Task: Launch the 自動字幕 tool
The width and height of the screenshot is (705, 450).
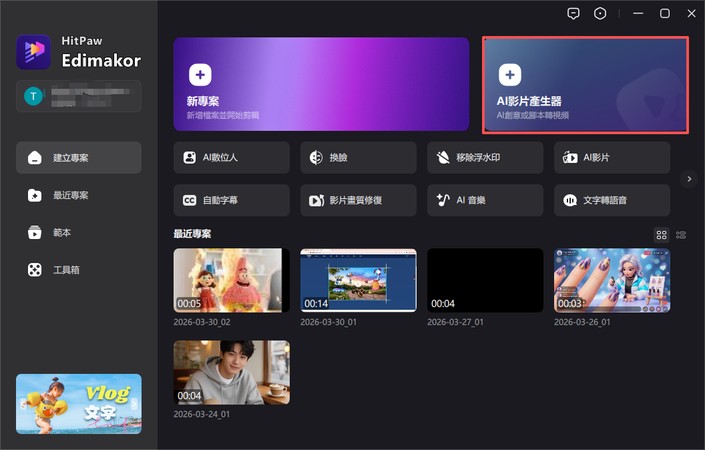Action: [x=232, y=200]
